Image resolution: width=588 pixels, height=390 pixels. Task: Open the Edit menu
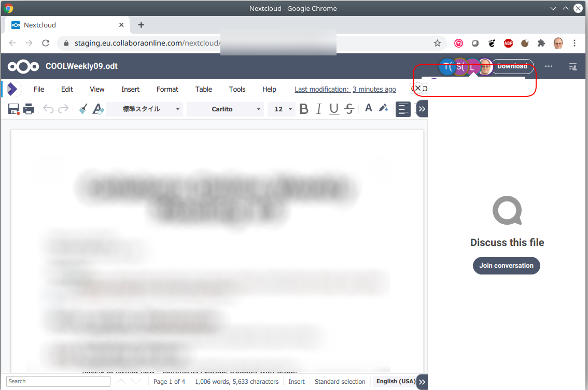coord(67,89)
